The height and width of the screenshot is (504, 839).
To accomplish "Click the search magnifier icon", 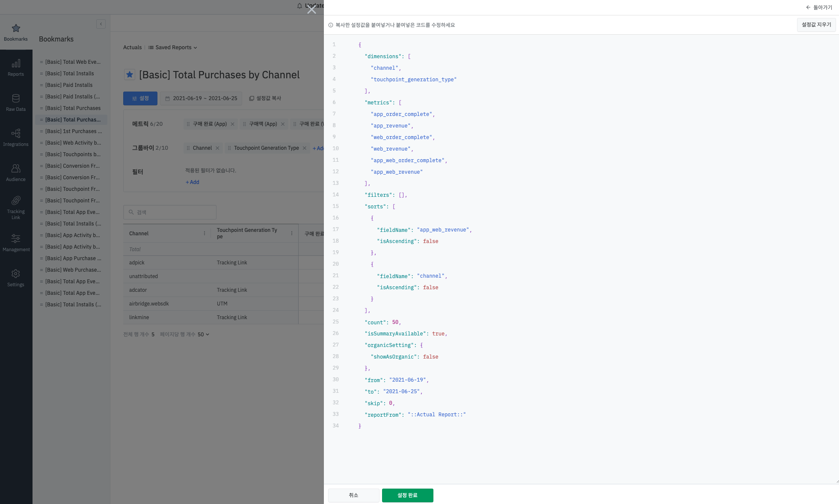I will [x=131, y=212].
